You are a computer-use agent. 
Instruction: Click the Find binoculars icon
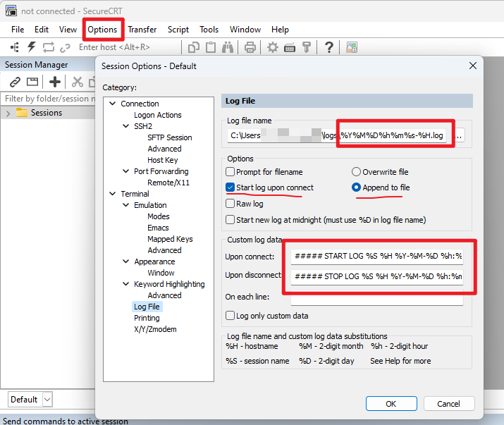coord(228,47)
